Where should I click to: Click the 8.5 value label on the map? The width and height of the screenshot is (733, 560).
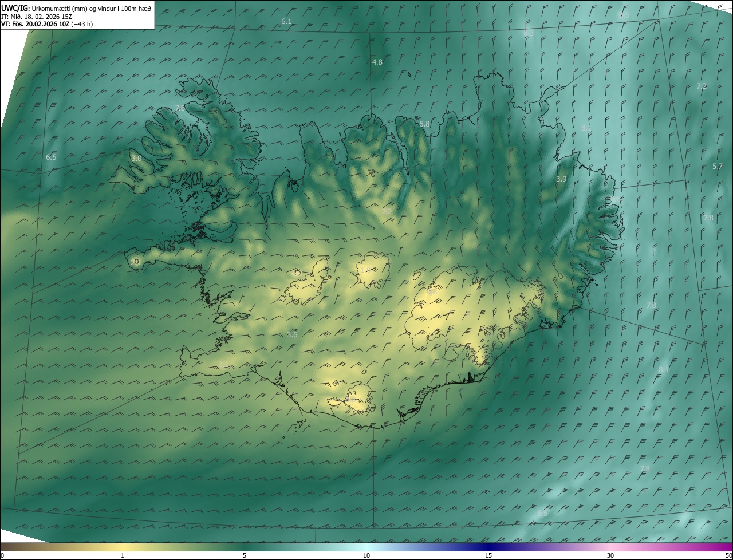tap(624, 14)
